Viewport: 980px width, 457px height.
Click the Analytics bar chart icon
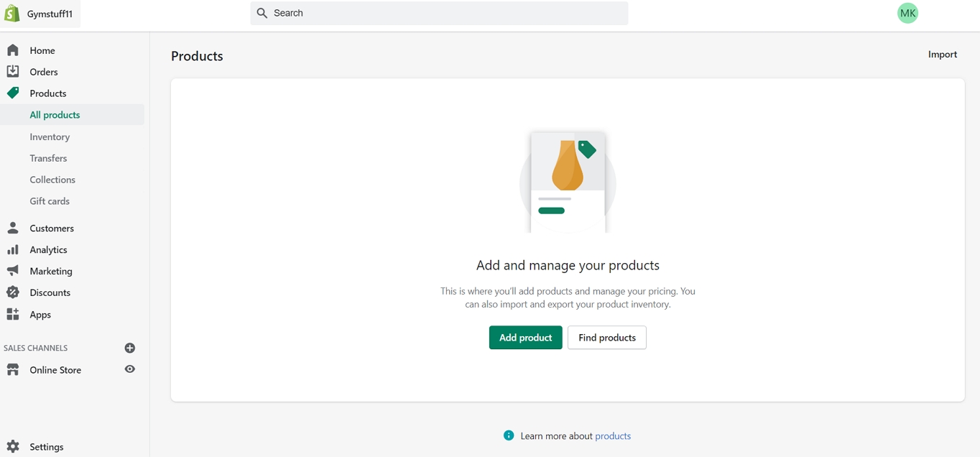(13, 249)
